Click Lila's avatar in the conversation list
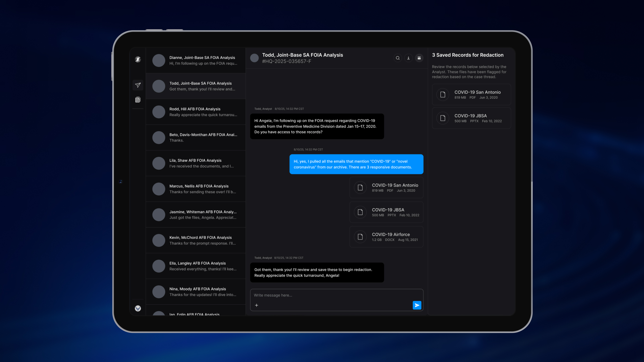Screen dimensions: 644x362 (159, 163)
